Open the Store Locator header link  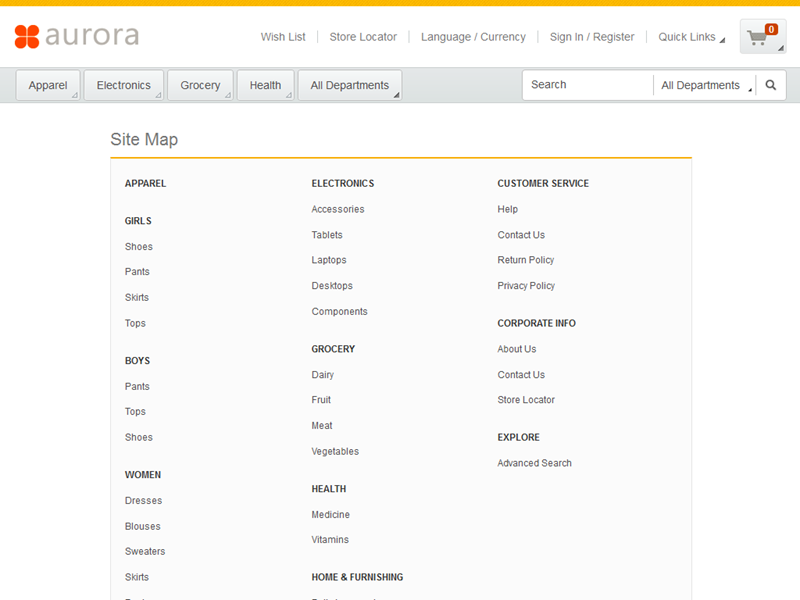[x=363, y=37]
